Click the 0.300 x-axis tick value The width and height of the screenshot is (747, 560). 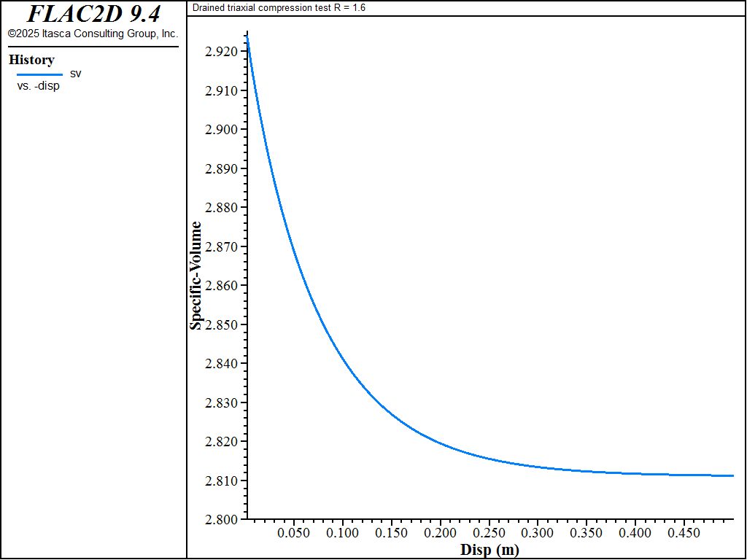tap(538, 532)
